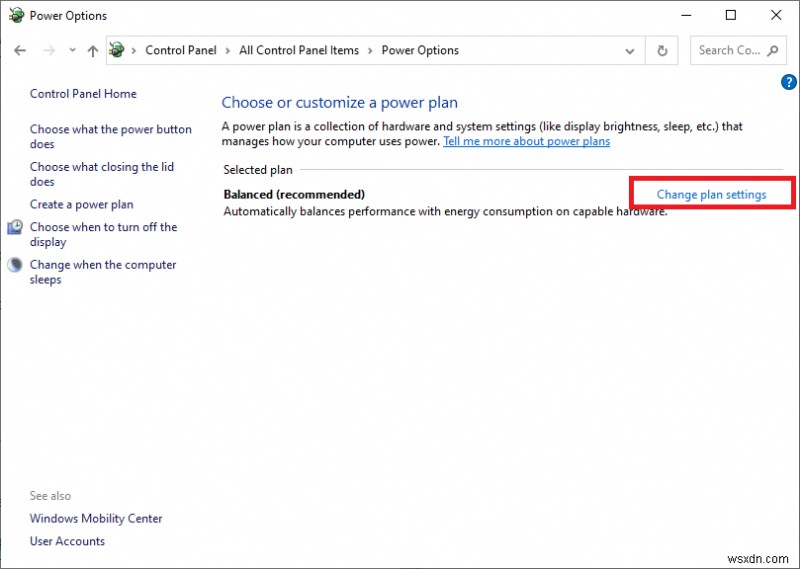Expand chevron after All Control Panel Items
The height and width of the screenshot is (569, 800).
click(x=370, y=51)
